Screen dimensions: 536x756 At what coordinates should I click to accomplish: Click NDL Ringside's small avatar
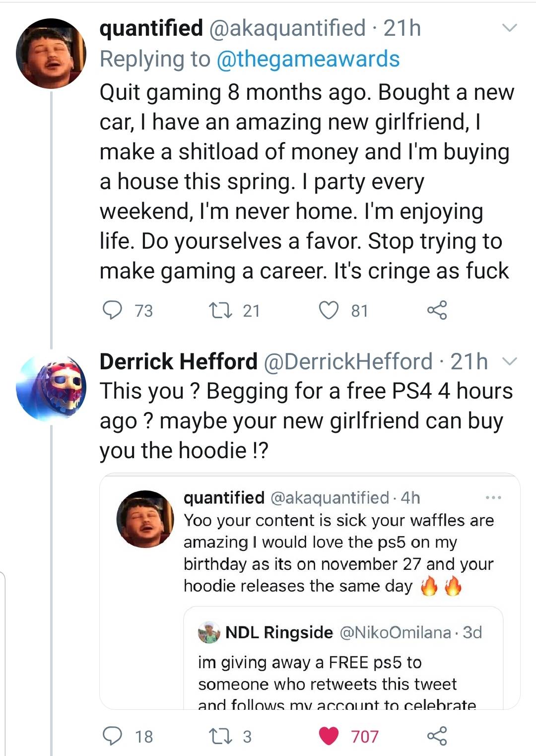(209, 633)
